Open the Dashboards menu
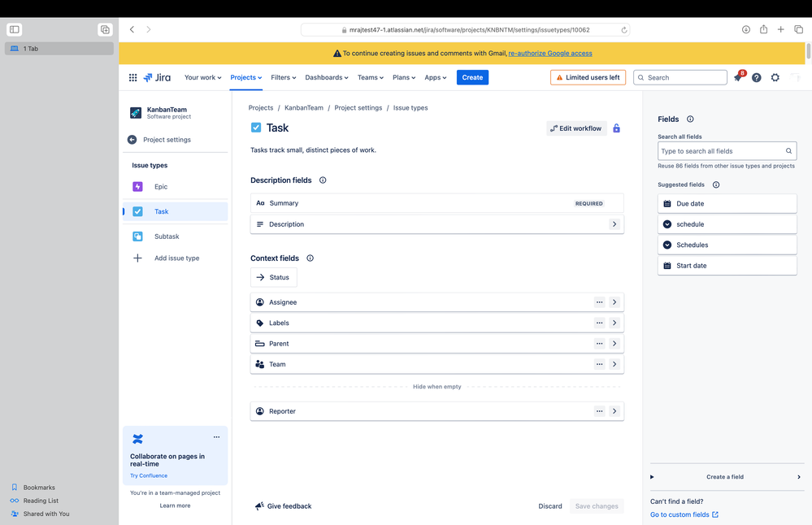The height and width of the screenshot is (525, 812). (x=326, y=78)
